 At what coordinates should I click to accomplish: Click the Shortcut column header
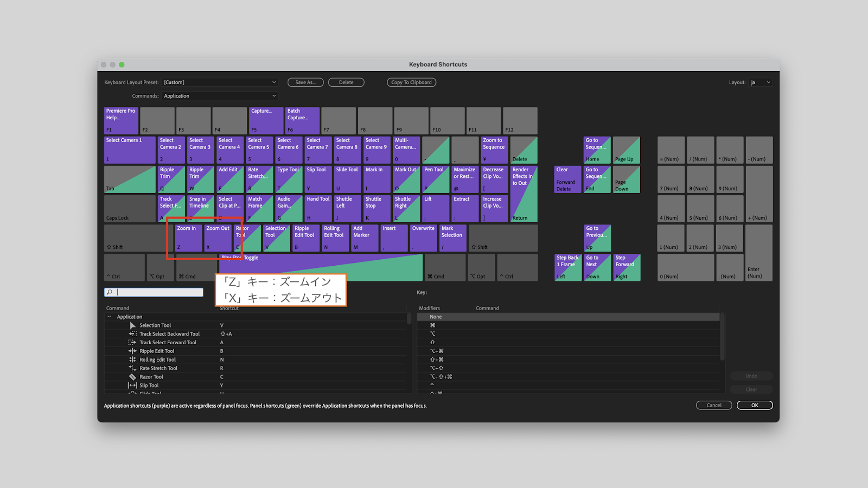pyautogui.click(x=229, y=308)
